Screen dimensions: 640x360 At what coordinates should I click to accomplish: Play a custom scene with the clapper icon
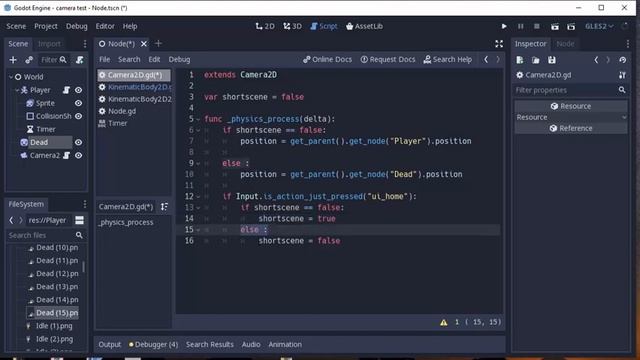click(571, 27)
